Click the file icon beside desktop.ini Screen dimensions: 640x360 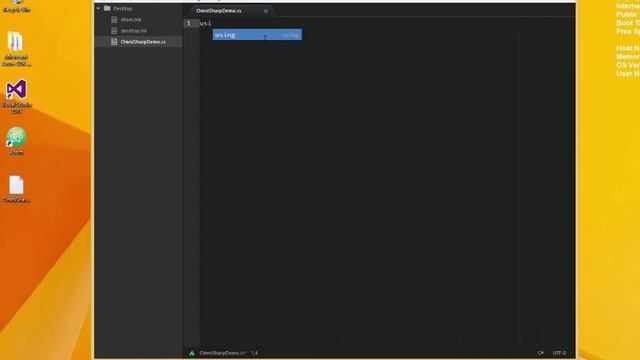114,31
